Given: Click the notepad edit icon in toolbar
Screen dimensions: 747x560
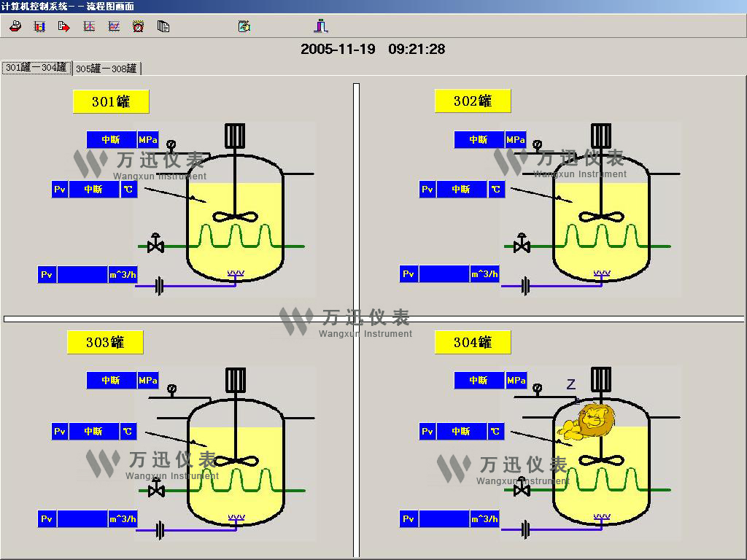Looking at the screenshot, I should point(244,27).
